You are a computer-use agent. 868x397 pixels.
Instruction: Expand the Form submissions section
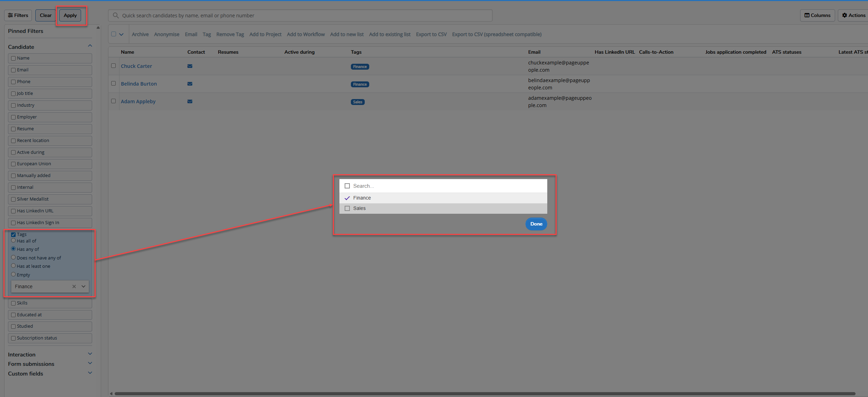click(x=90, y=363)
